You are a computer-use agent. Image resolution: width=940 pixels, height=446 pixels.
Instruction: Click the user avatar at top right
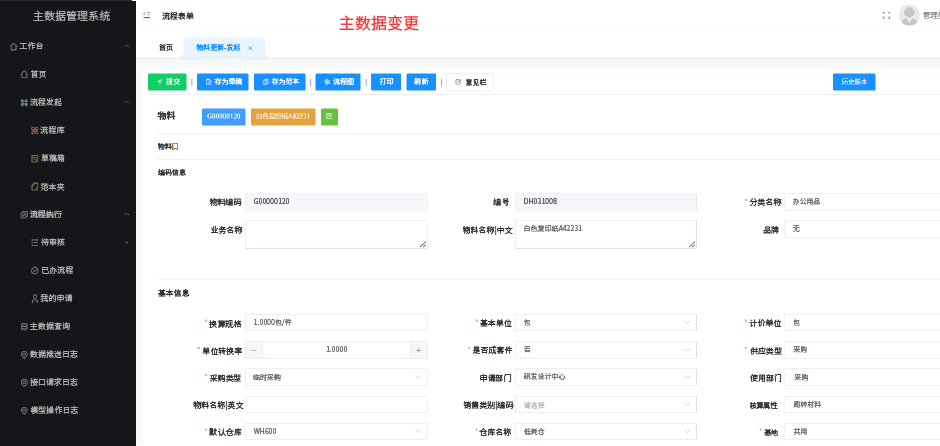click(x=908, y=15)
